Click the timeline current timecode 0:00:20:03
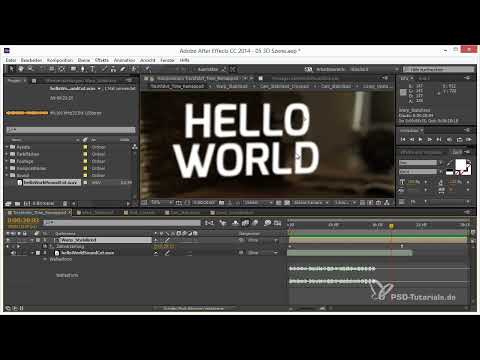 [x=23, y=220]
